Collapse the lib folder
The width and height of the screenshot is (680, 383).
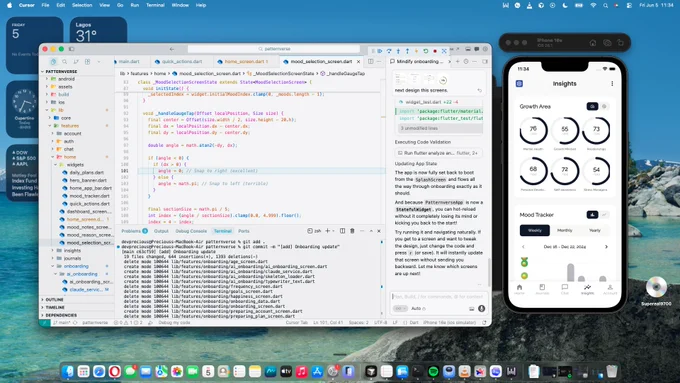pyautogui.click(x=61, y=110)
